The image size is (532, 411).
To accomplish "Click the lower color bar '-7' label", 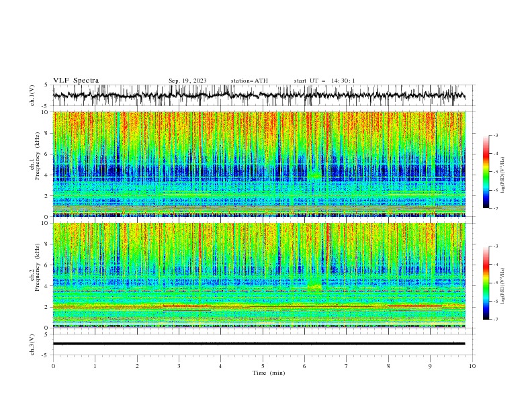I will (x=496, y=320).
